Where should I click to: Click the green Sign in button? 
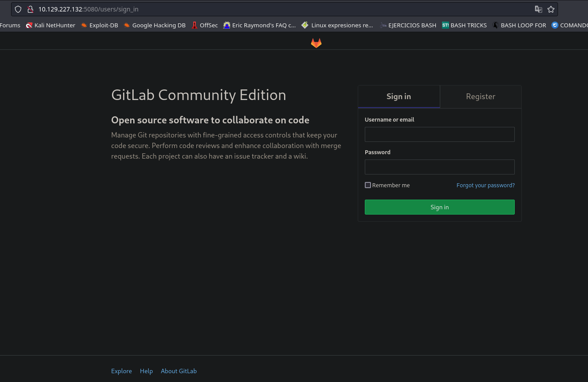(x=440, y=207)
